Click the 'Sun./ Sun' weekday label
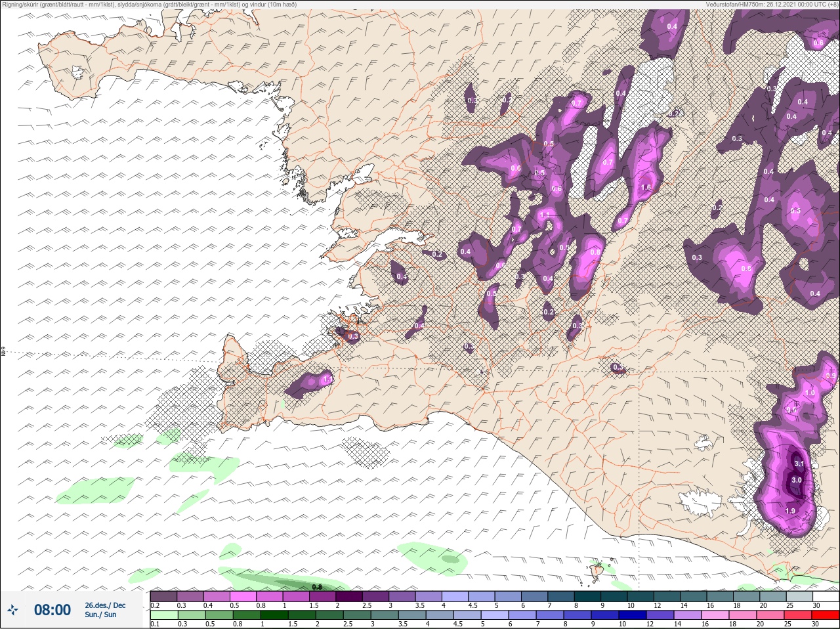The height and width of the screenshot is (629, 840). (x=100, y=615)
